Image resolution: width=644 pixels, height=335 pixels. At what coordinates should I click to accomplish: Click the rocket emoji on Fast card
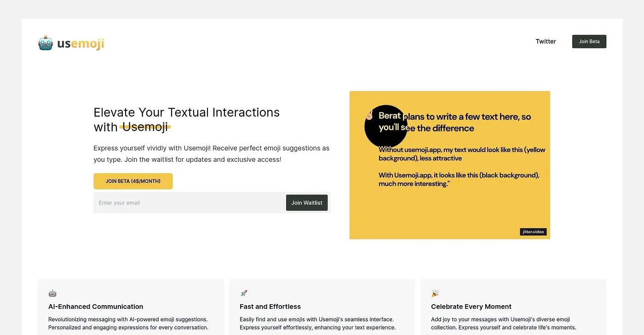pos(244,293)
